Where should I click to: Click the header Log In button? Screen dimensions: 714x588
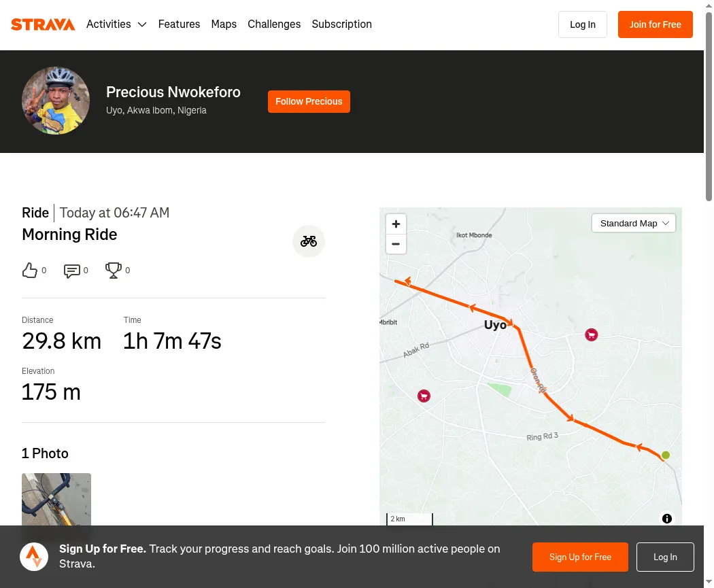[582, 24]
